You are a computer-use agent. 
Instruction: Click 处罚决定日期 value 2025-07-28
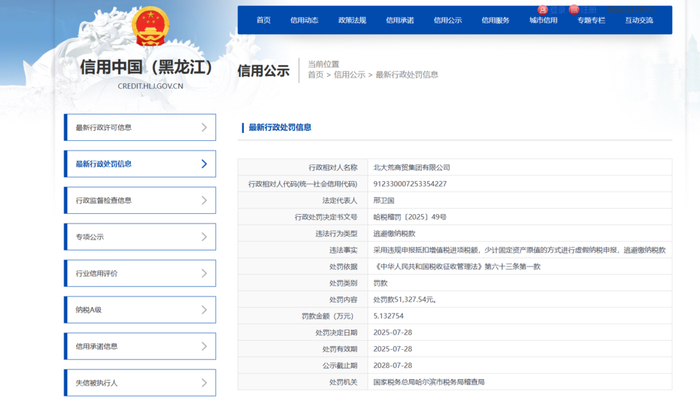tap(393, 333)
